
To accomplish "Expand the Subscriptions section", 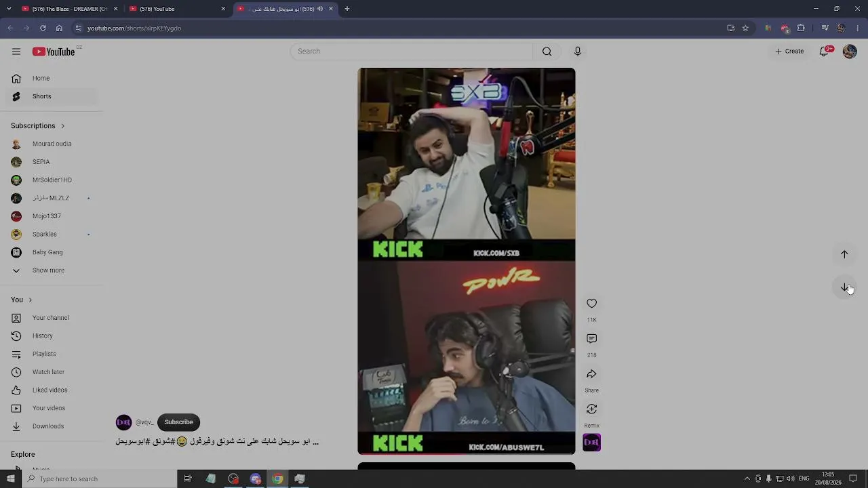I will (x=38, y=125).
